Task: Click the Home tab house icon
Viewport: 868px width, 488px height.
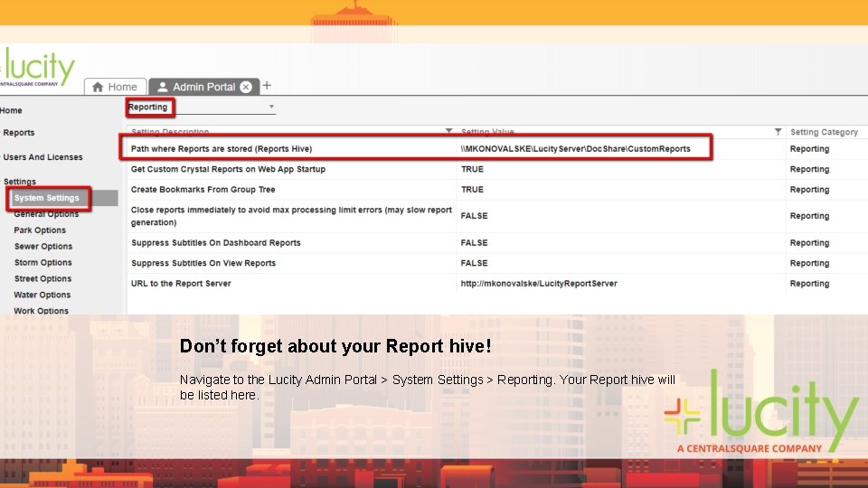Action: [x=98, y=87]
